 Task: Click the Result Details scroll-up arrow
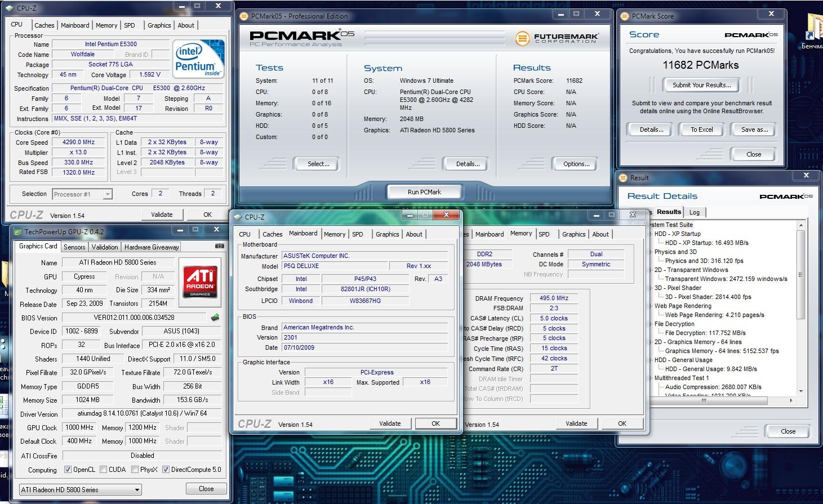tap(801, 225)
